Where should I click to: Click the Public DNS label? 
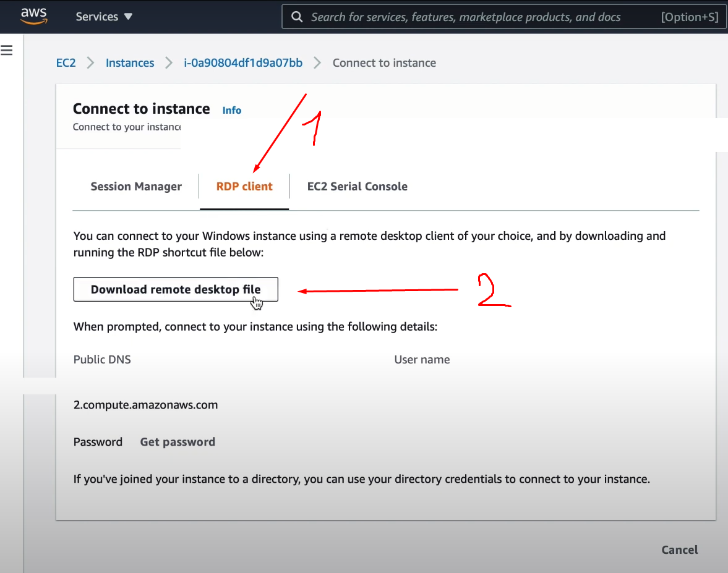[x=102, y=359]
